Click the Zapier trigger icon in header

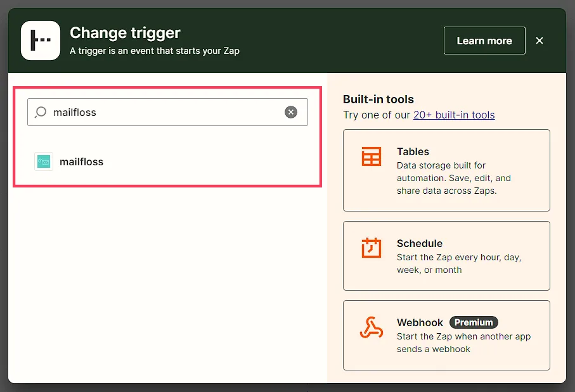tap(41, 41)
